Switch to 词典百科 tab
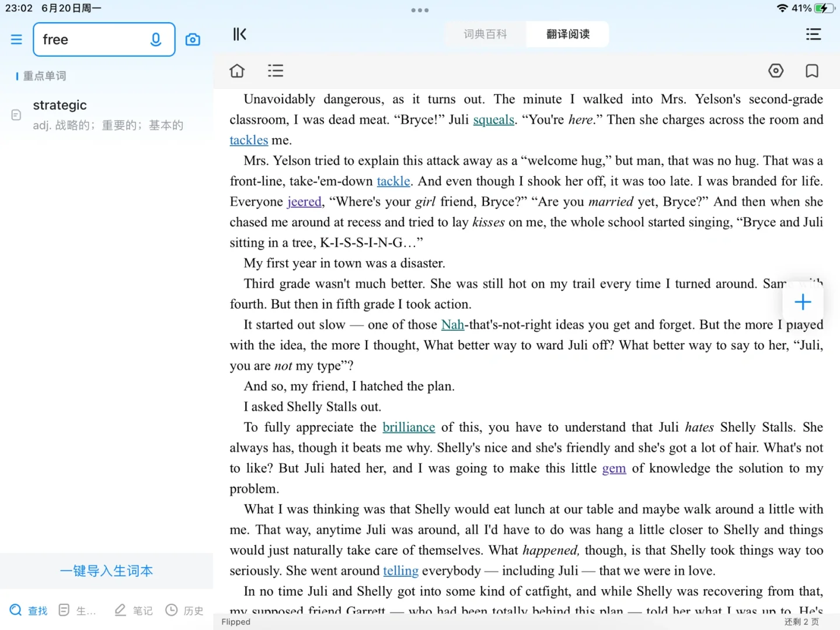Viewport: 840px width, 630px height. (485, 34)
